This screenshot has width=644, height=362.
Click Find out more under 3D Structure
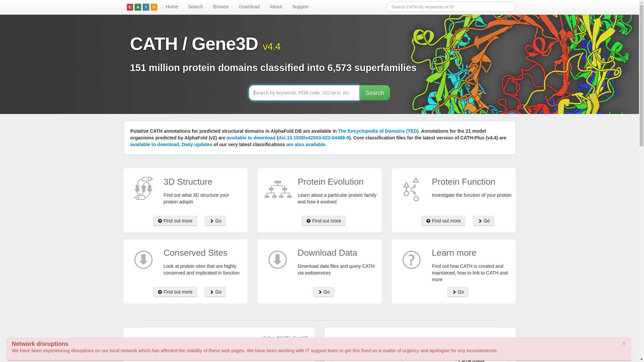[x=175, y=221]
